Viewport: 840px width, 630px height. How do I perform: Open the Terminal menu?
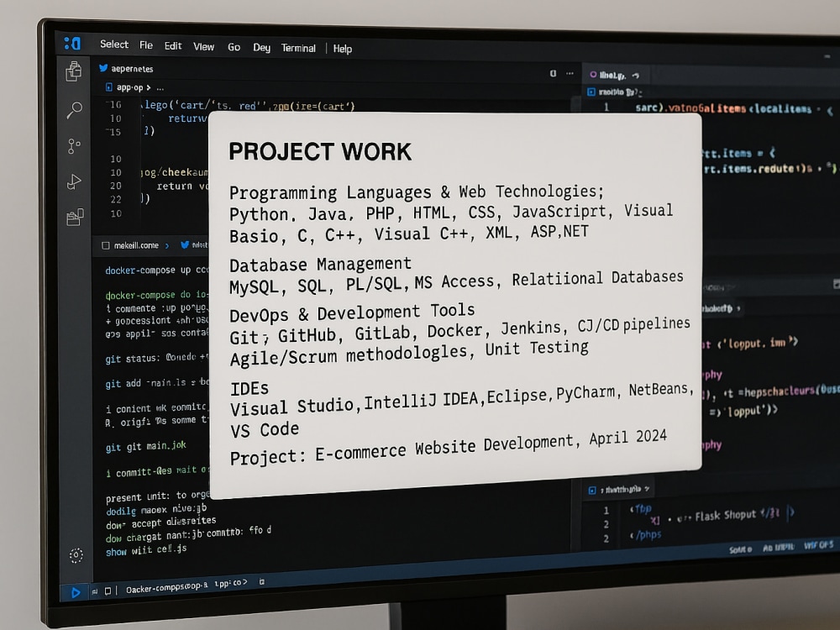coord(298,48)
